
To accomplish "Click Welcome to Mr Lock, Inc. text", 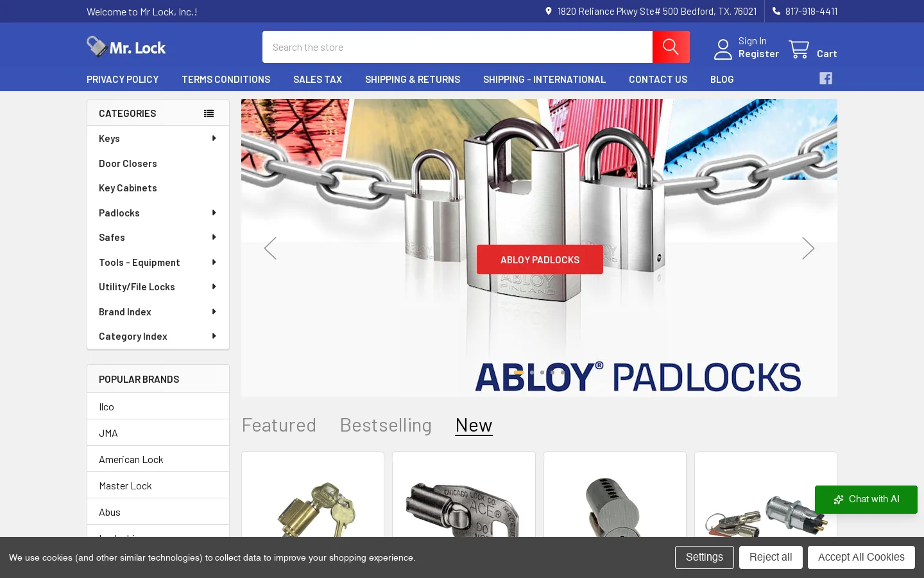I will coord(142,12).
